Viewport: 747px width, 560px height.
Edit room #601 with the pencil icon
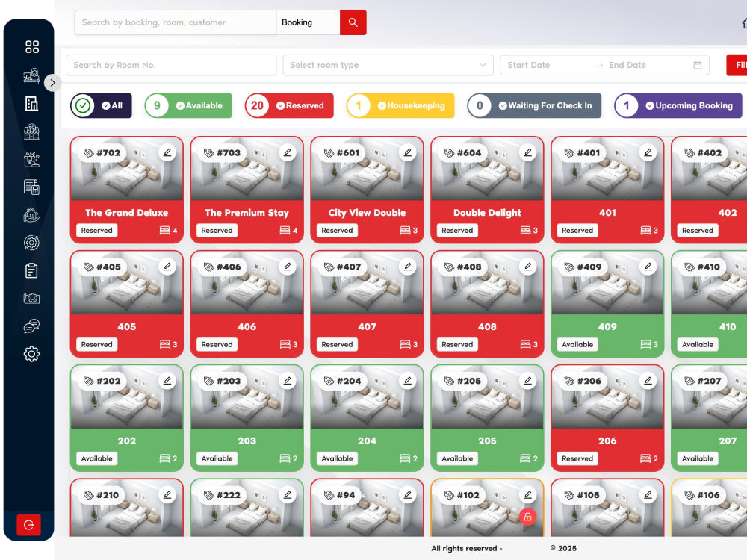(x=408, y=152)
